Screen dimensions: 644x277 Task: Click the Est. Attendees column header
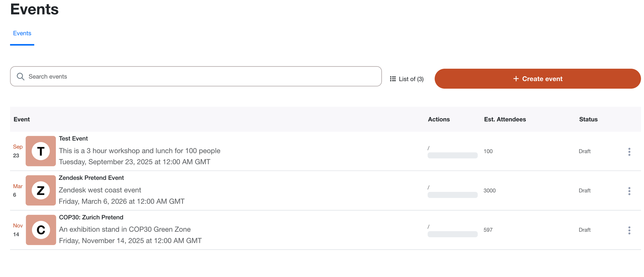tap(505, 119)
